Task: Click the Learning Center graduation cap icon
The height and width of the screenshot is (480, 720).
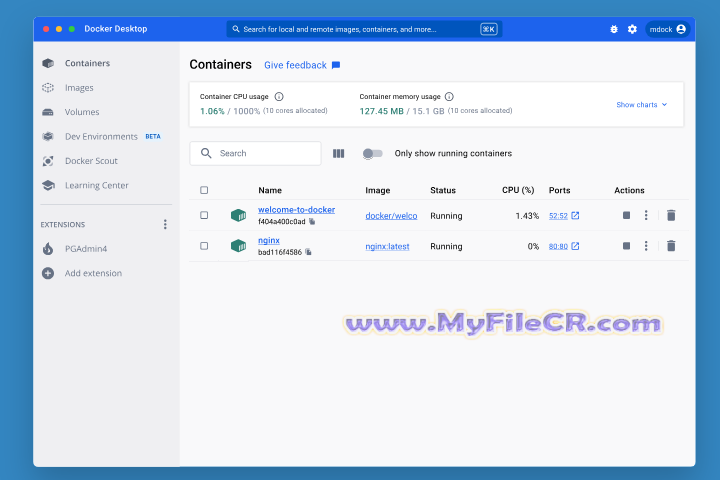Action: click(x=48, y=185)
